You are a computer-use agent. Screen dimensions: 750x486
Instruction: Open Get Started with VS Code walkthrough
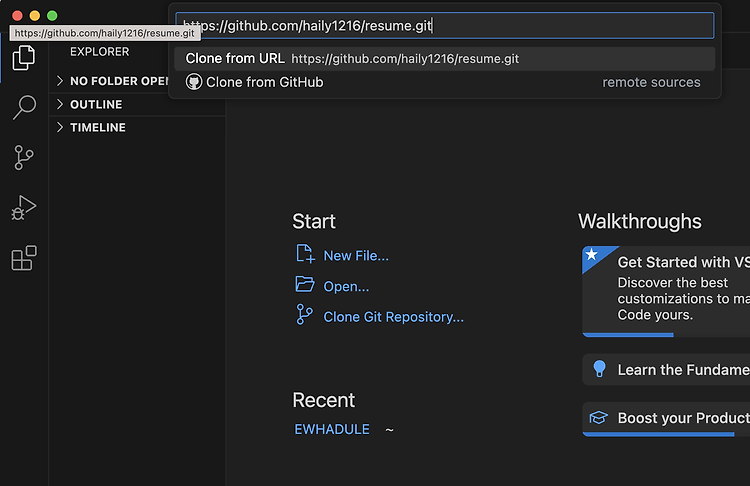pos(666,291)
